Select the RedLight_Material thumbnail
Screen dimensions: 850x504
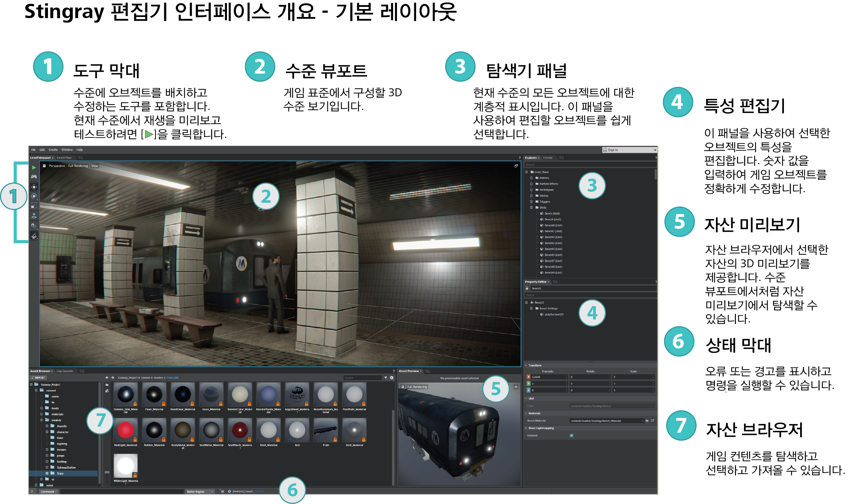[x=125, y=430]
